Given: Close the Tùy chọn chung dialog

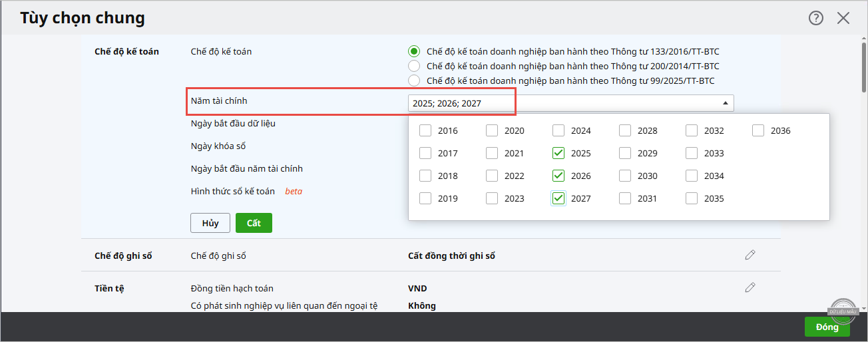Looking at the screenshot, I should 843,18.
